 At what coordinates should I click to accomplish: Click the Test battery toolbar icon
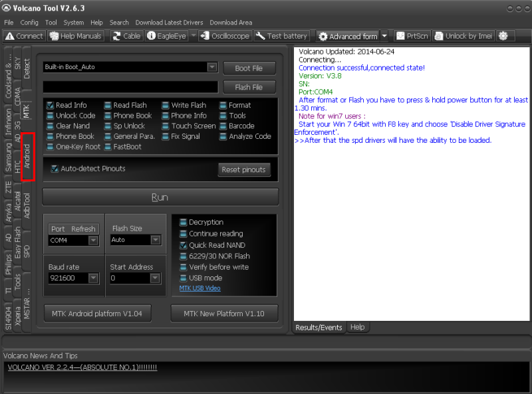point(282,36)
